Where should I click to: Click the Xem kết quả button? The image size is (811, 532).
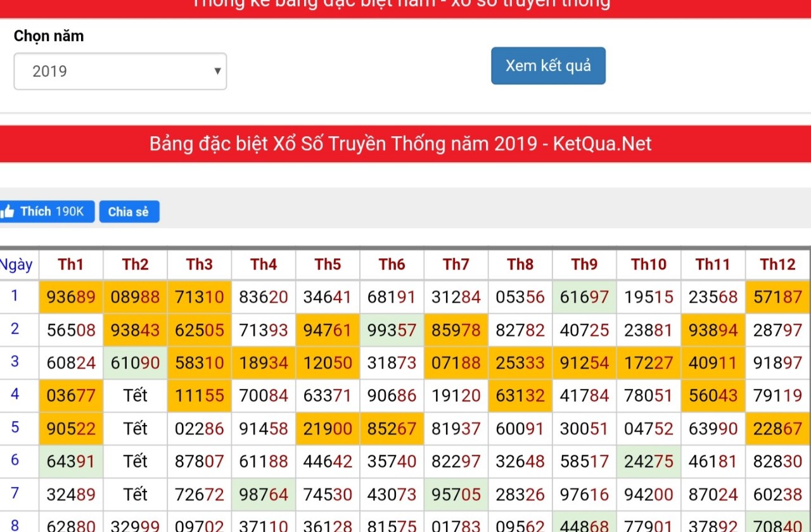point(548,65)
